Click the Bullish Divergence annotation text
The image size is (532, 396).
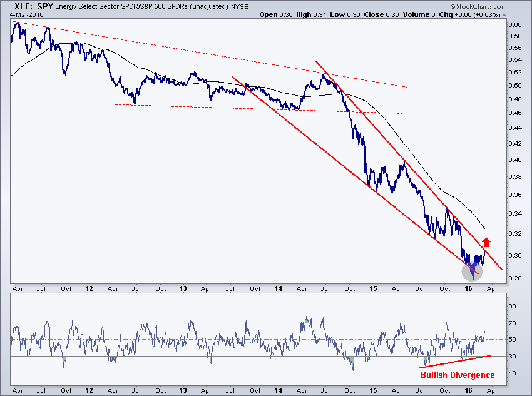pyautogui.click(x=458, y=375)
